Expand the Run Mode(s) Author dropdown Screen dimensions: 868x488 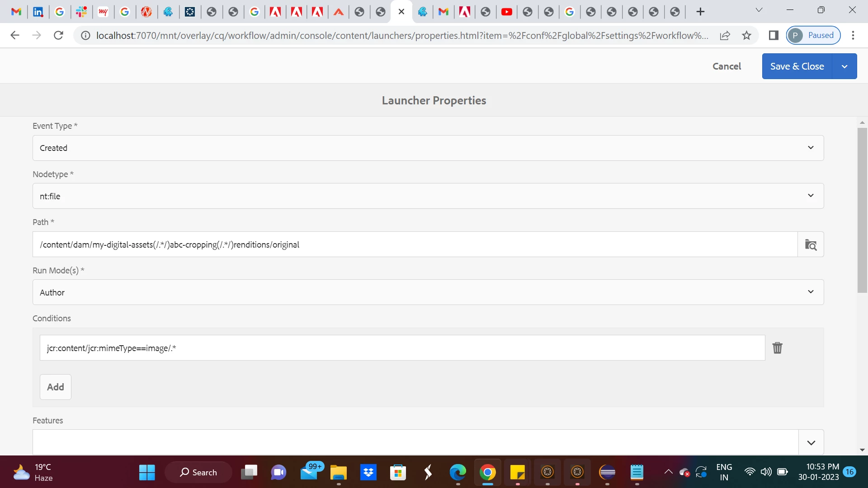tap(811, 292)
